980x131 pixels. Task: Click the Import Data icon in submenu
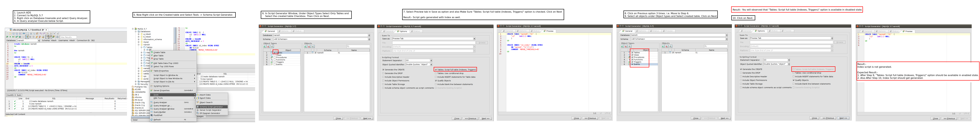pyautogui.click(x=198, y=95)
